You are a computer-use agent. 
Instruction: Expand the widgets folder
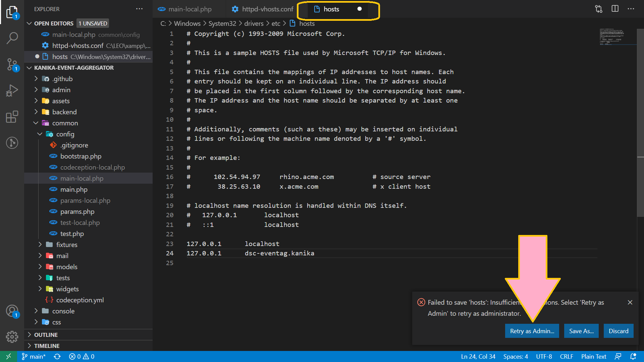click(x=40, y=289)
